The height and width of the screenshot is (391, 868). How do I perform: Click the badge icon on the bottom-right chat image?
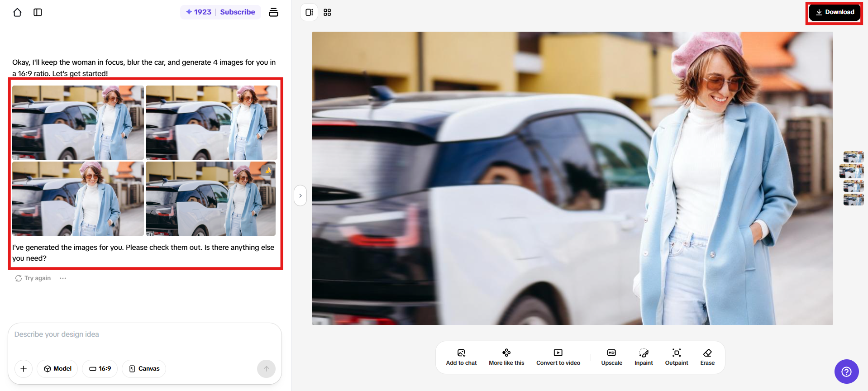click(x=268, y=171)
